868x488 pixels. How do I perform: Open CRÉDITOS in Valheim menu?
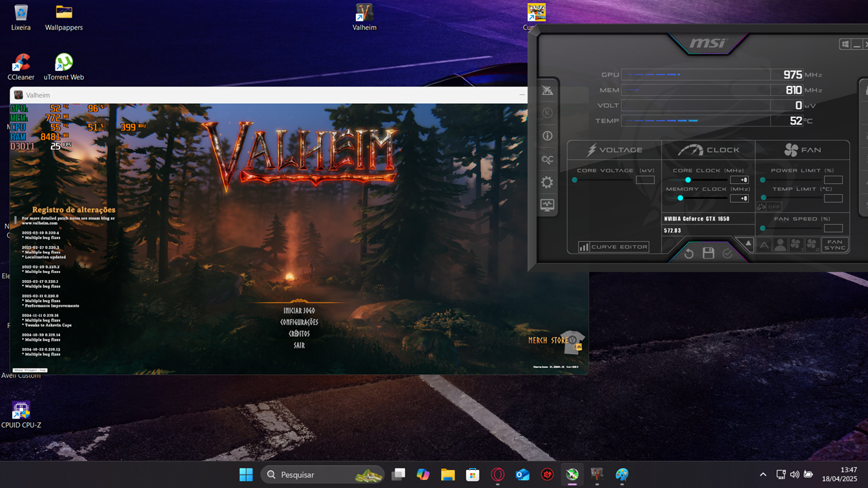point(299,334)
